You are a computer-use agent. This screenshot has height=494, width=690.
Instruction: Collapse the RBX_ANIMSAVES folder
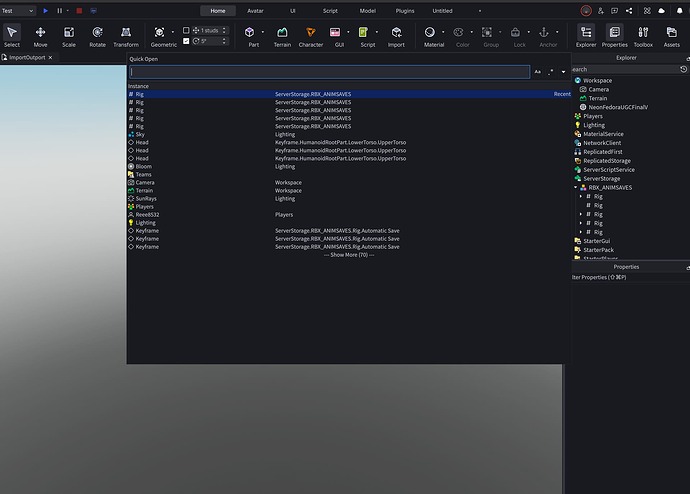coord(576,187)
